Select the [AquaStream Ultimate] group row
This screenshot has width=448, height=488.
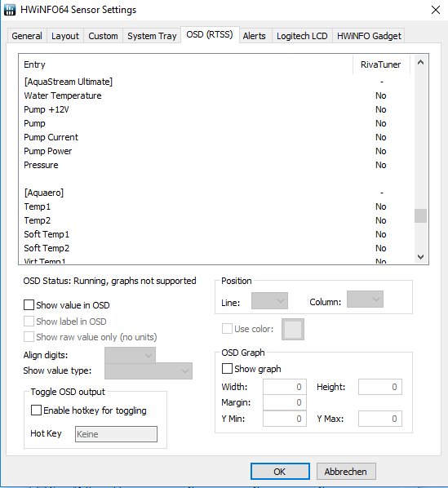[x=216, y=82]
